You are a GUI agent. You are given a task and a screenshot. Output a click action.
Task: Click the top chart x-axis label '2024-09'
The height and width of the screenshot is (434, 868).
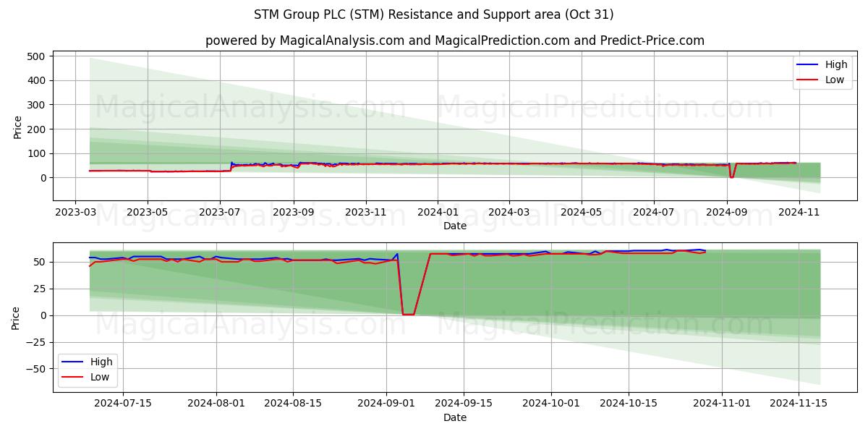click(x=727, y=213)
